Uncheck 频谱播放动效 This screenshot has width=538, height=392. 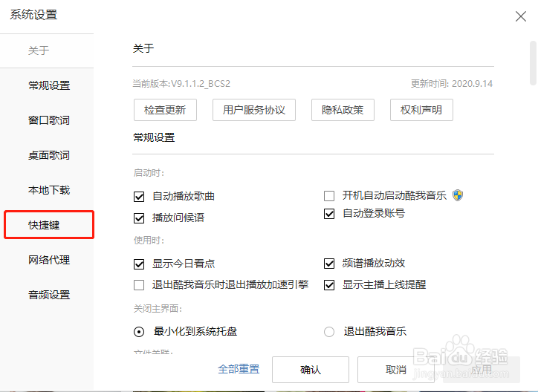point(329,264)
